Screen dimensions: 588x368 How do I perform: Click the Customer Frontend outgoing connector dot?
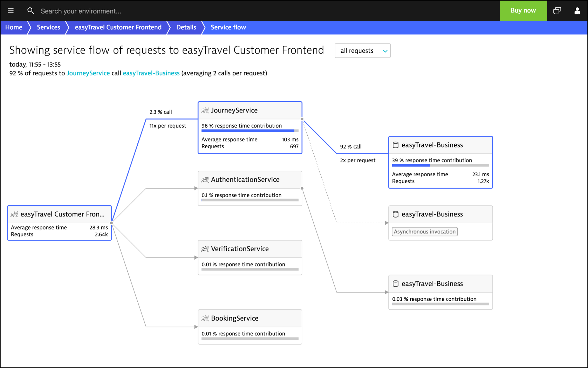click(x=112, y=223)
